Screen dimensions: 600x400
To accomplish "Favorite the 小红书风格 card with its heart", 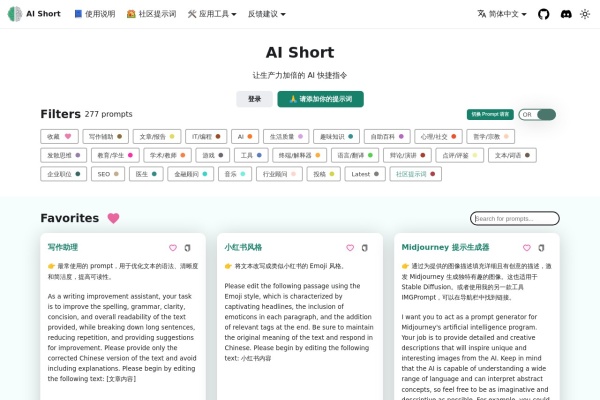I will [350, 248].
